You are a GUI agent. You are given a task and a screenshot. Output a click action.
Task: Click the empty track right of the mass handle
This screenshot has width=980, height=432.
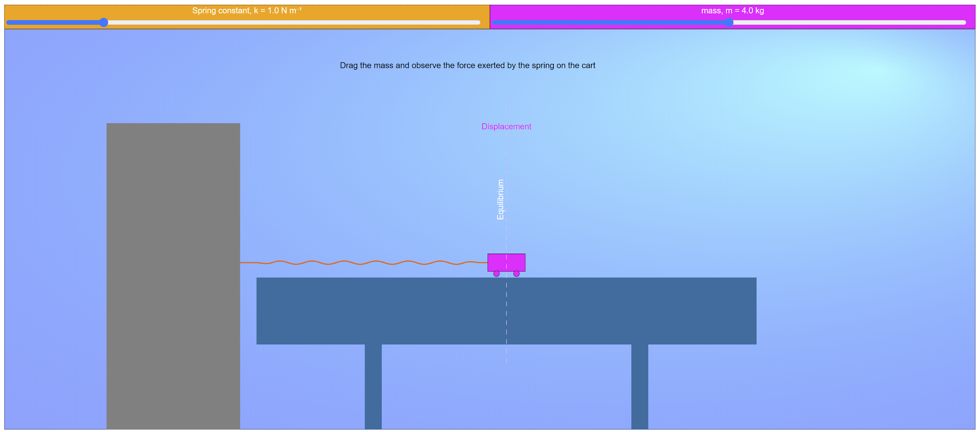848,22
